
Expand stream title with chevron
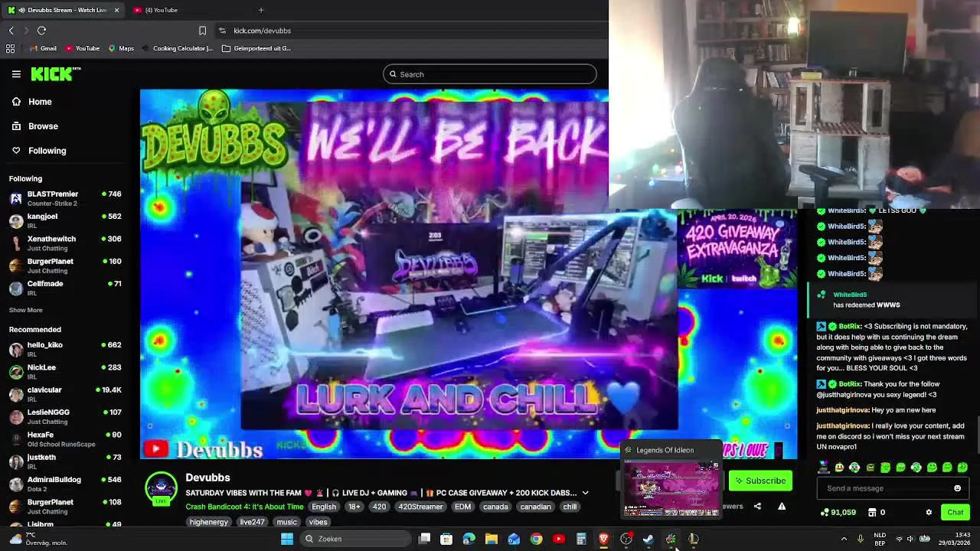click(585, 493)
